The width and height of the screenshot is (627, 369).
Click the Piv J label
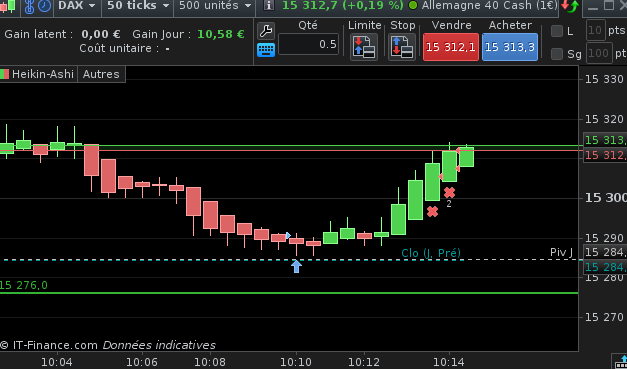click(561, 252)
